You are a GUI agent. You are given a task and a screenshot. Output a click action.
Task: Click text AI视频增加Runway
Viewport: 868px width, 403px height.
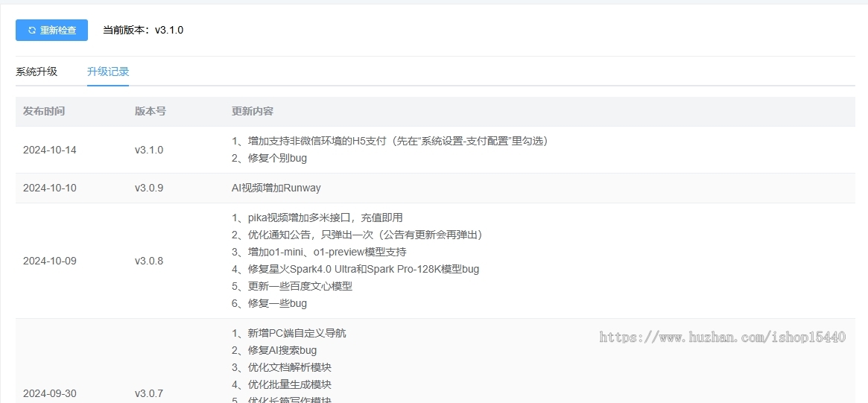276,188
